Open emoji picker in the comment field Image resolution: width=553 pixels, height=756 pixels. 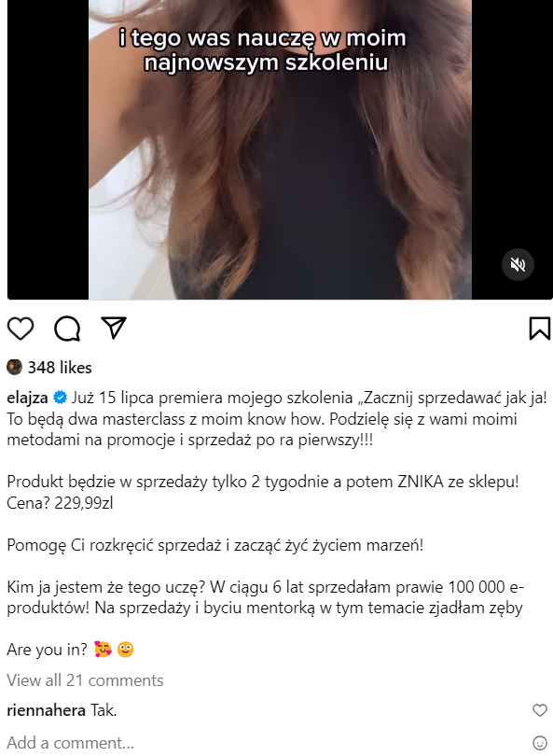[x=540, y=743]
